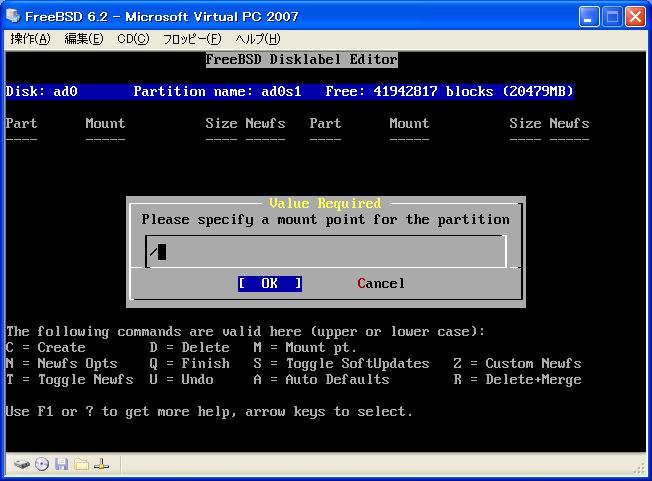Click the hard disk status bar icon
Image resolution: width=652 pixels, height=481 pixels.
[x=22, y=464]
